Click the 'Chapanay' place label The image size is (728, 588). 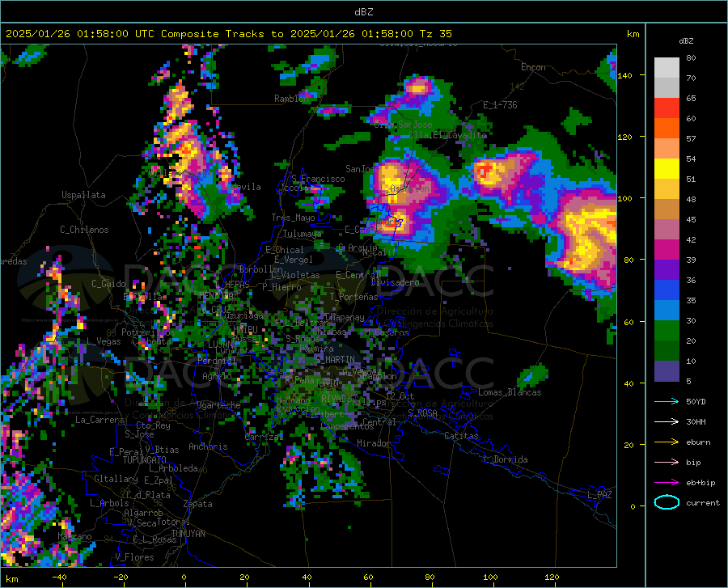click(x=345, y=317)
